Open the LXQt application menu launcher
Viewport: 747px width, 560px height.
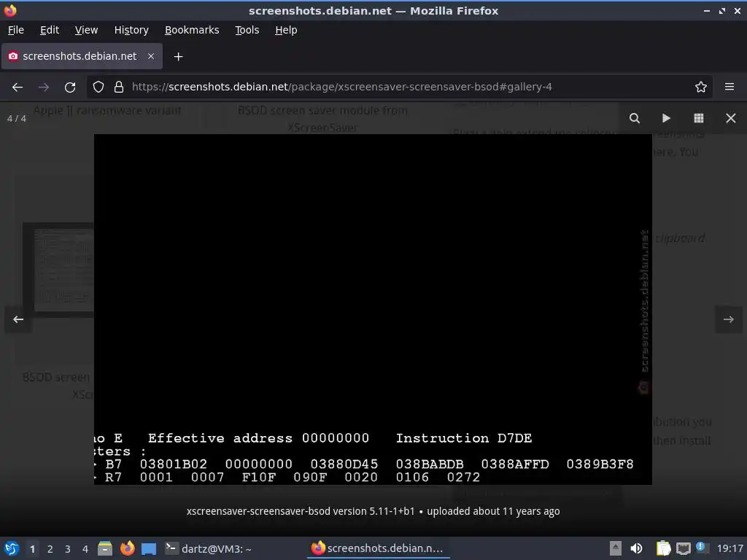pyautogui.click(x=12, y=548)
